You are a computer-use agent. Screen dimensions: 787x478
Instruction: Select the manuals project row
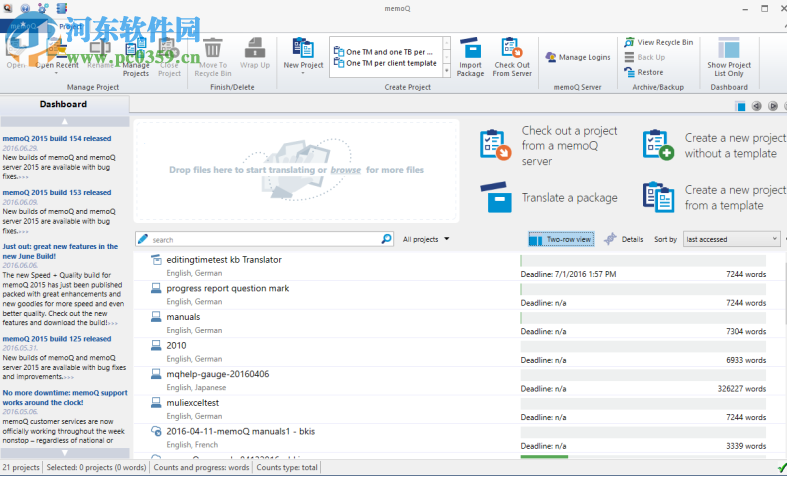[x=460, y=323]
